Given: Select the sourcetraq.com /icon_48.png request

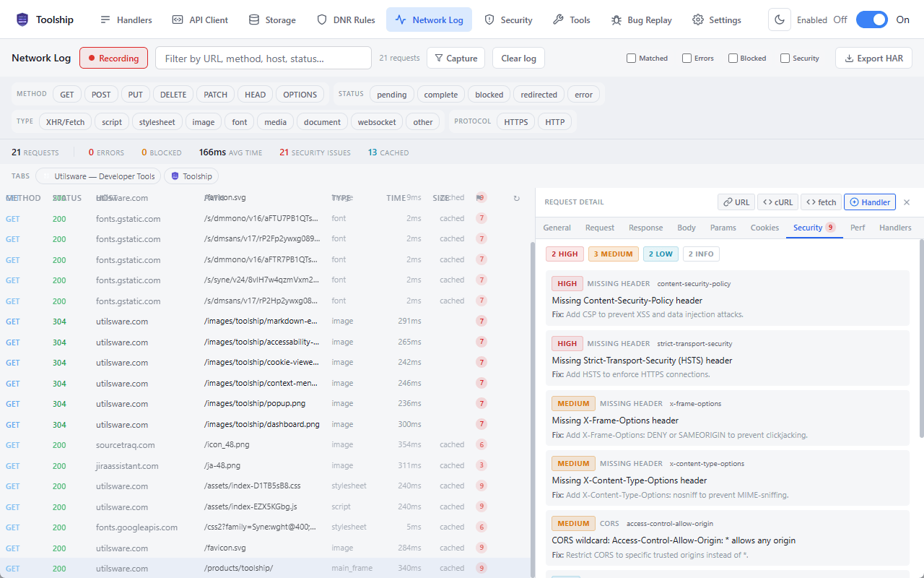Looking at the screenshot, I should tap(266, 445).
